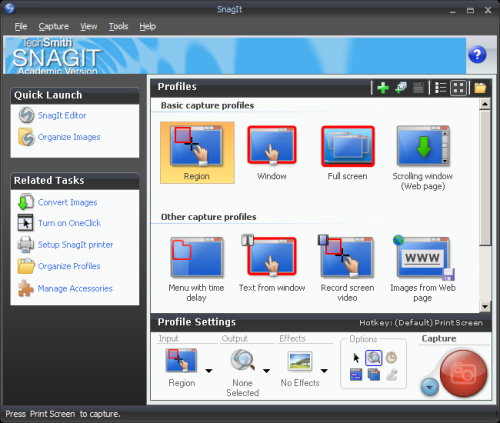The image size is (500, 423).
Task: Click the Manage Accessories puzzle icon
Action: pos(26,288)
